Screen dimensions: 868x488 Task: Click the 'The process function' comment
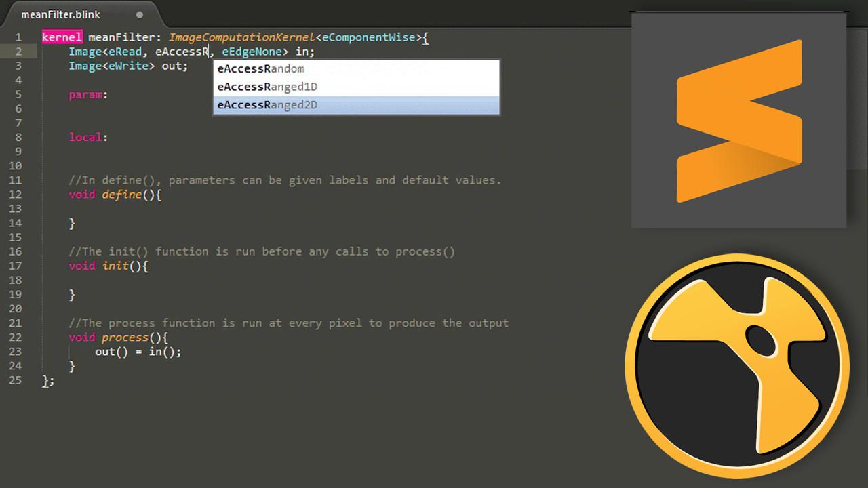point(288,323)
